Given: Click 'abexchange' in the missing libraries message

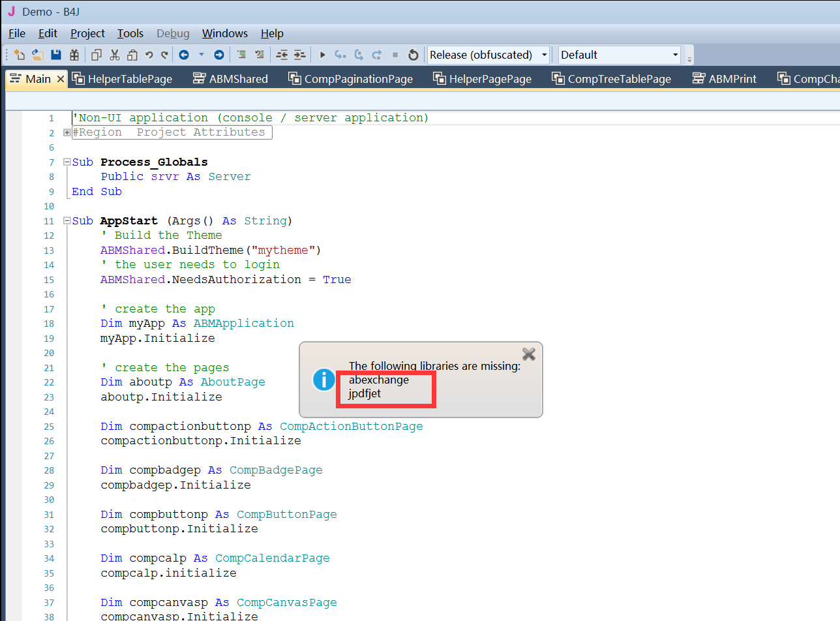Looking at the screenshot, I should tap(379, 380).
